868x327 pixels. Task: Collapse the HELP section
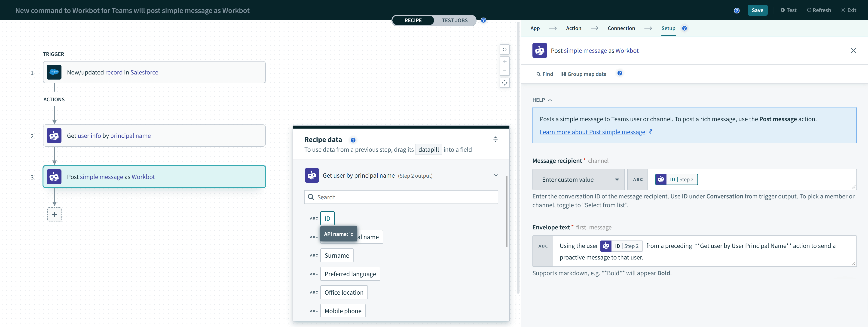550,100
